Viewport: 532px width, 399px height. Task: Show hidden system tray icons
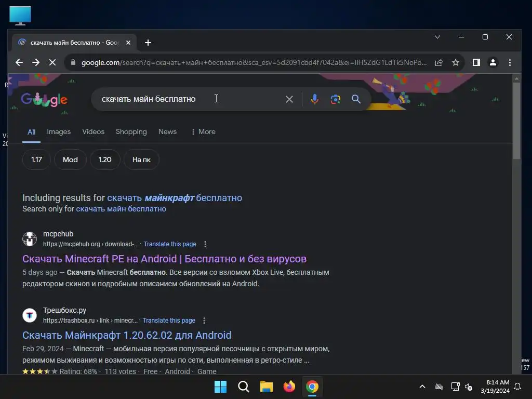click(x=422, y=387)
